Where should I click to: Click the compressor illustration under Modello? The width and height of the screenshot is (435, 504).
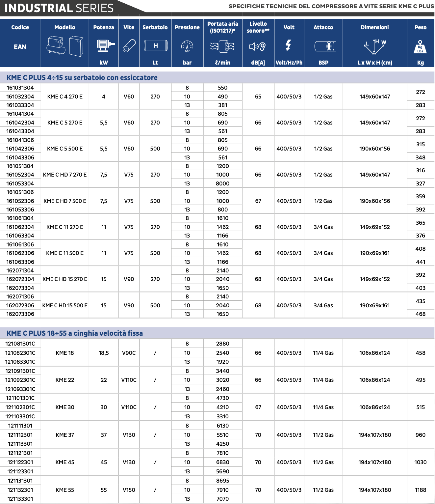click(x=65, y=46)
